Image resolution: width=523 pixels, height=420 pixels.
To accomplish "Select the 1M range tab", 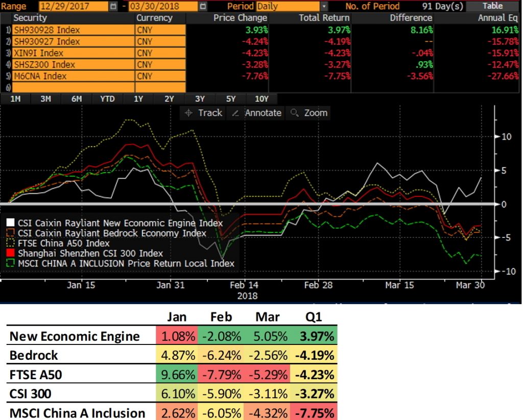I will coord(15,99).
